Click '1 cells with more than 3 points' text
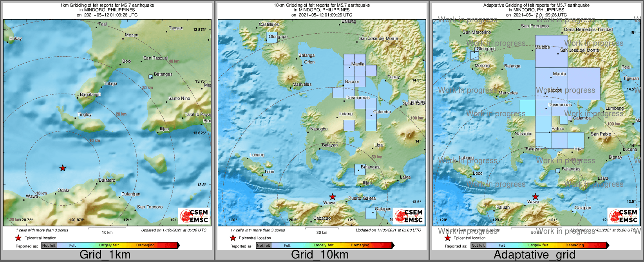This screenshot has height=262, width=644. [42, 230]
